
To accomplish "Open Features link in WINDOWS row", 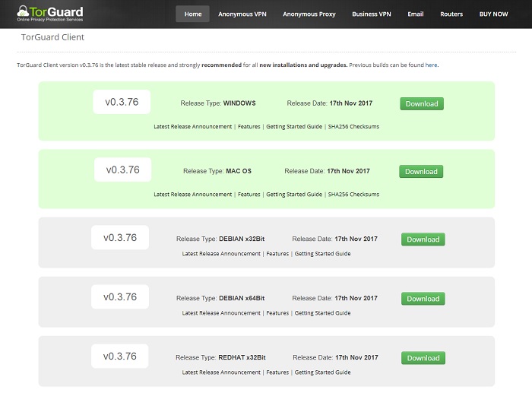I will [x=249, y=127].
